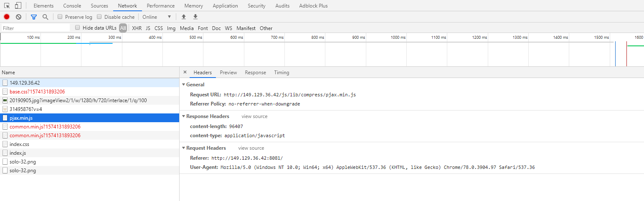644x201 pixels.
Task: Close the request details pane
Action: pyautogui.click(x=185, y=73)
